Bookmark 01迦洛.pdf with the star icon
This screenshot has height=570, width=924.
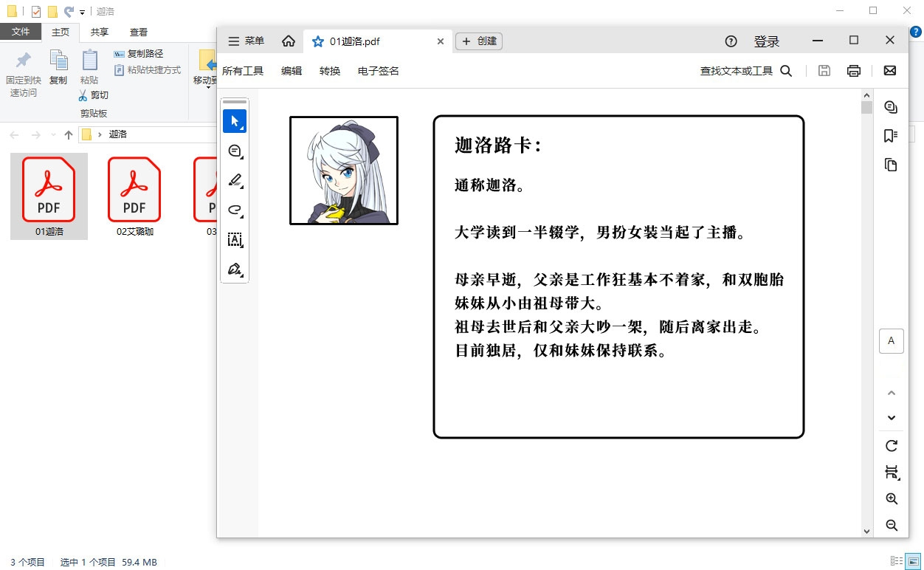[318, 41]
